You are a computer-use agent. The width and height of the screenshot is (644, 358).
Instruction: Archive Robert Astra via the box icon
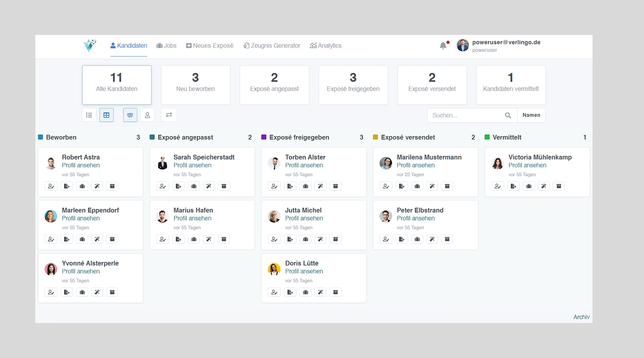pos(112,186)
